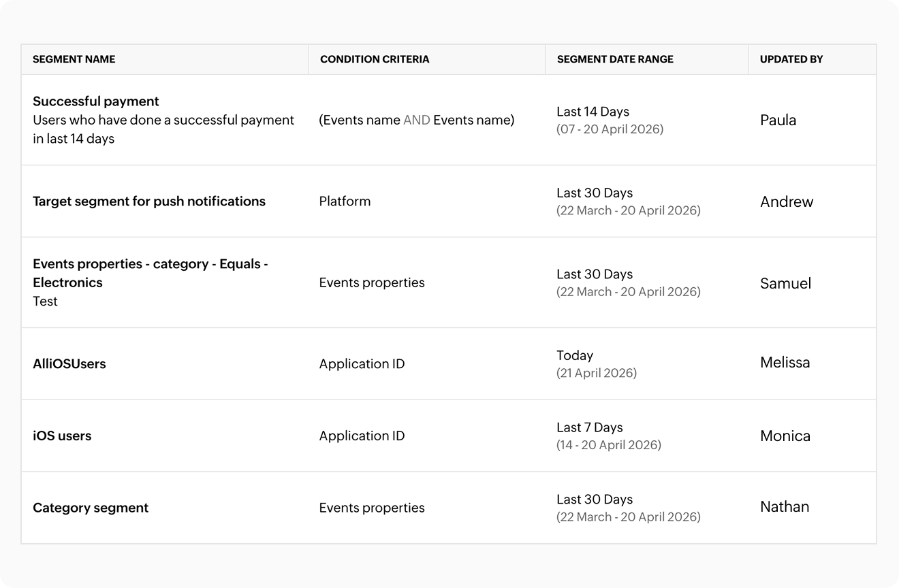Click the Today date range
Screen dimensions: 899x588
point(575,355)
